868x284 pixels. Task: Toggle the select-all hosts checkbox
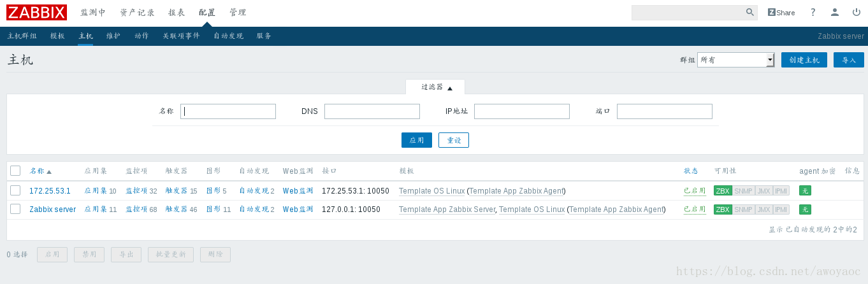pos(15,171)
